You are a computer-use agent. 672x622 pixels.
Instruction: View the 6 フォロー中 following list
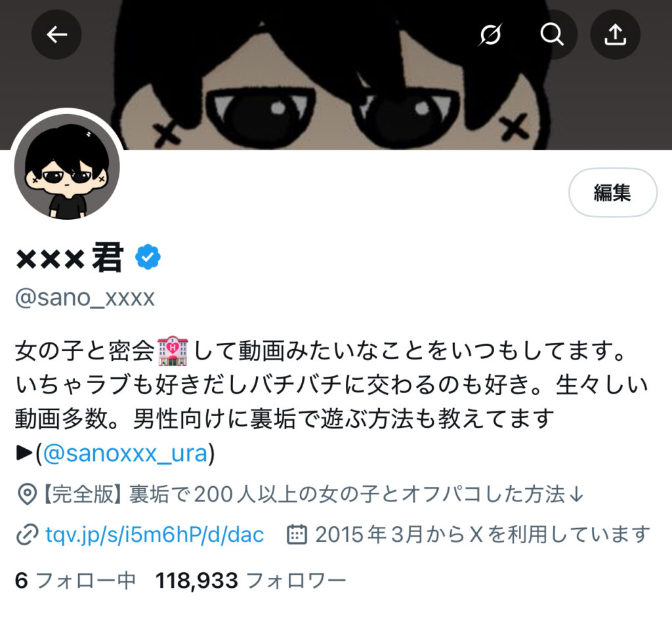click(75, 581)
